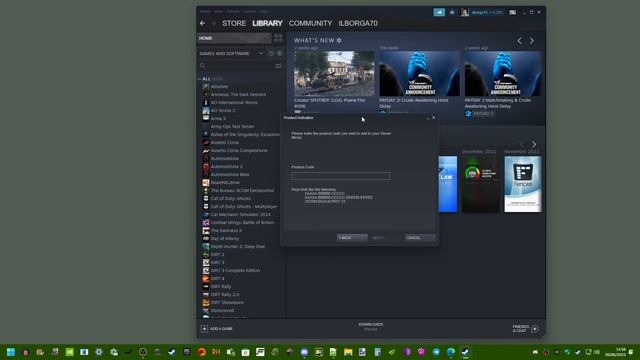This screenshot has height=360, width=640.
Task: Click the teal announcements button in title bar
Action: (439, 12)
